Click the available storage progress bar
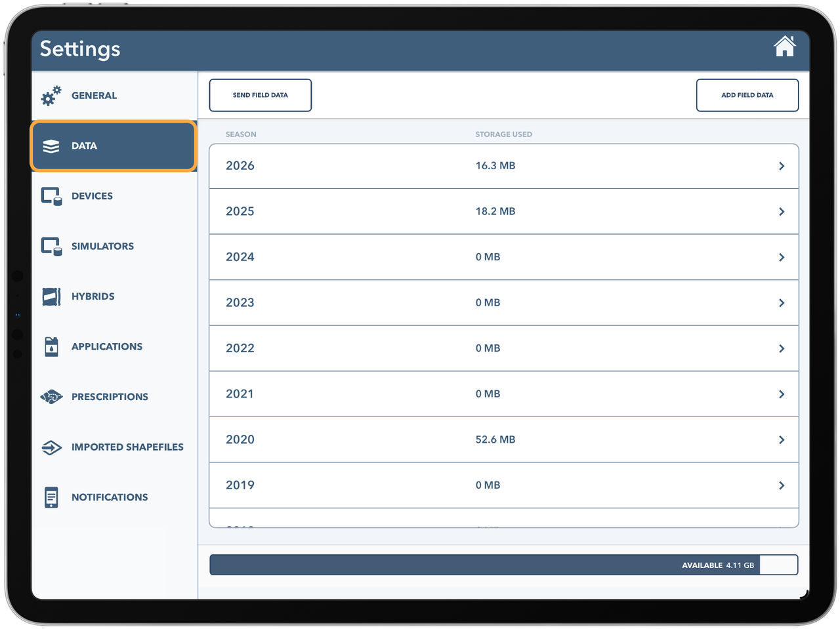 click(504, 565)
